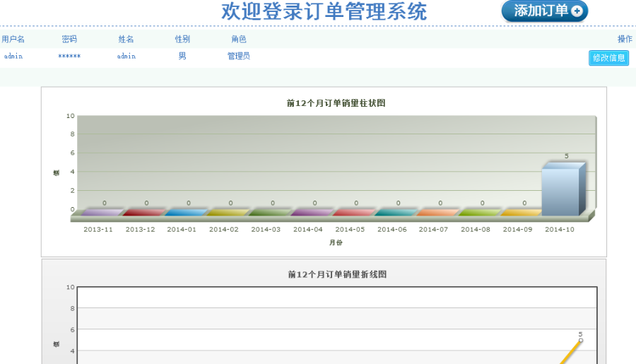Click the 2014-08 green bar
The width and height of the screenshot is (636, 364).
(480, 212)
